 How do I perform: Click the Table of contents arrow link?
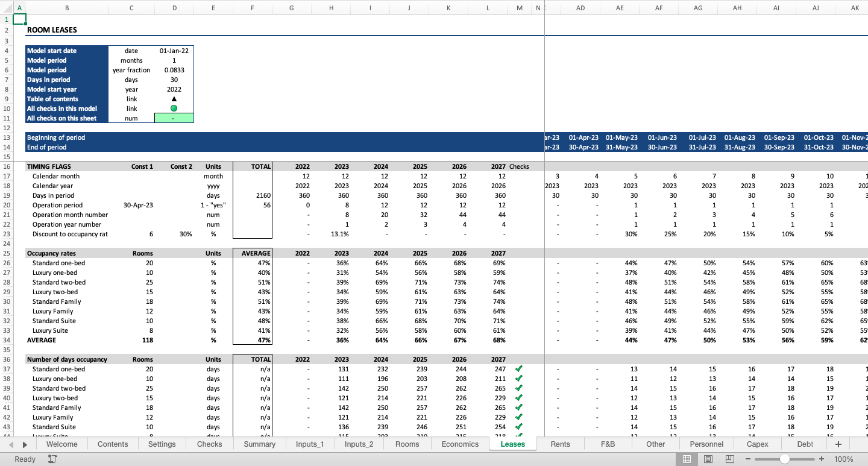[174, 99]
